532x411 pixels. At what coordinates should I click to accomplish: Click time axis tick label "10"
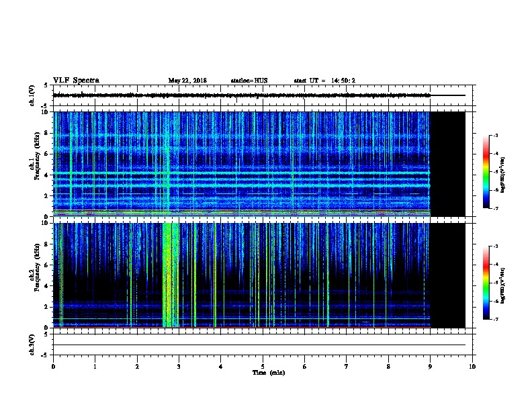point(472,366)
